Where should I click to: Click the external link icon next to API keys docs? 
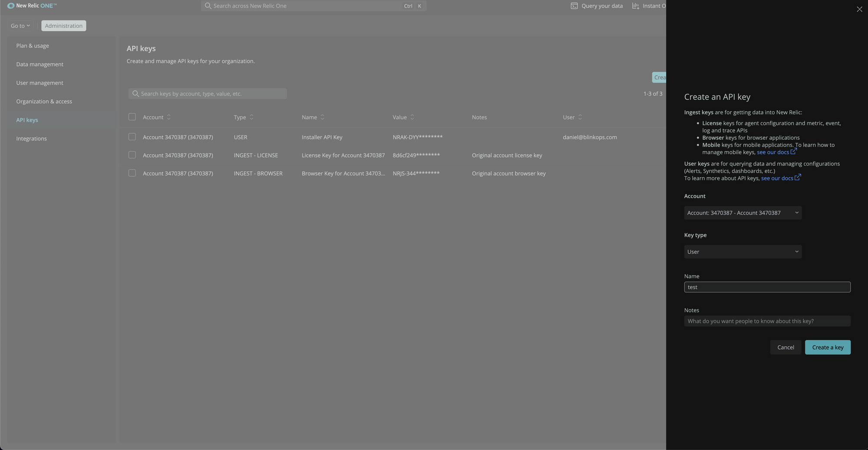point(798,177)
